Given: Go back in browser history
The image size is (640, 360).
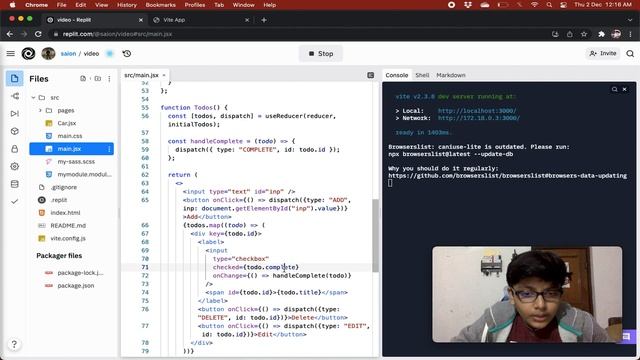Looking at the screenshot, I should [10, 34].
